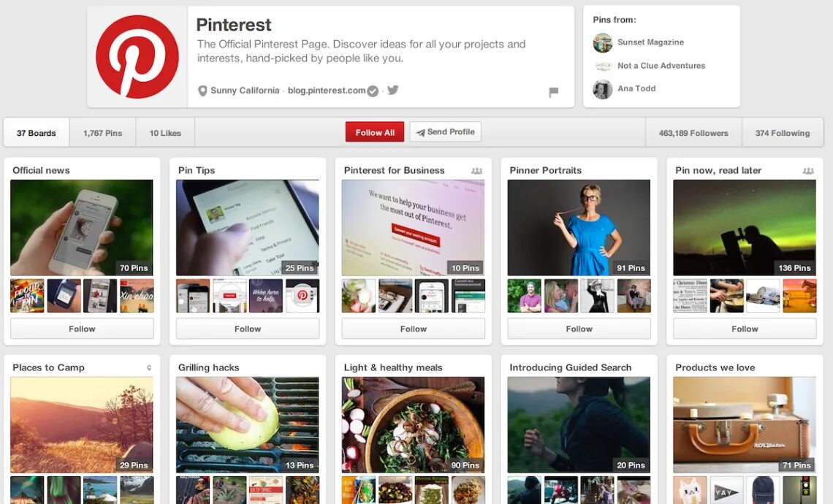This screenshot has width=833, height=504.
Task: Click Ana Todd profile avatar
Action: pyautogui.click(x=602, y=88)
